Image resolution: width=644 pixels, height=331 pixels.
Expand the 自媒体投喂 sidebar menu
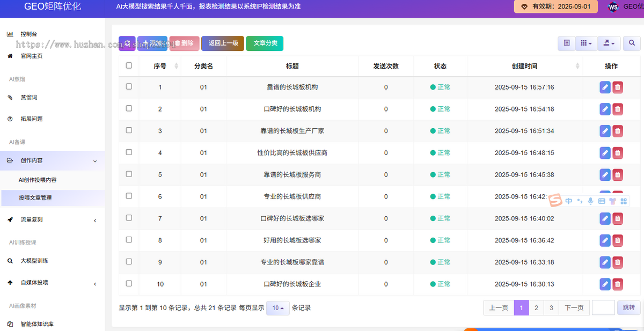[53, 283]
